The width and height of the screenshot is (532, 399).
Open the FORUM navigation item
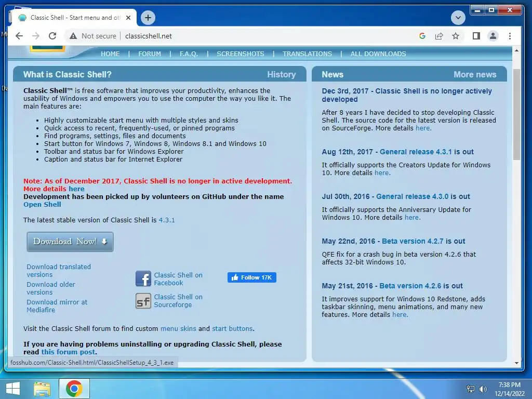pyautogui.click(x=150, y=54)
